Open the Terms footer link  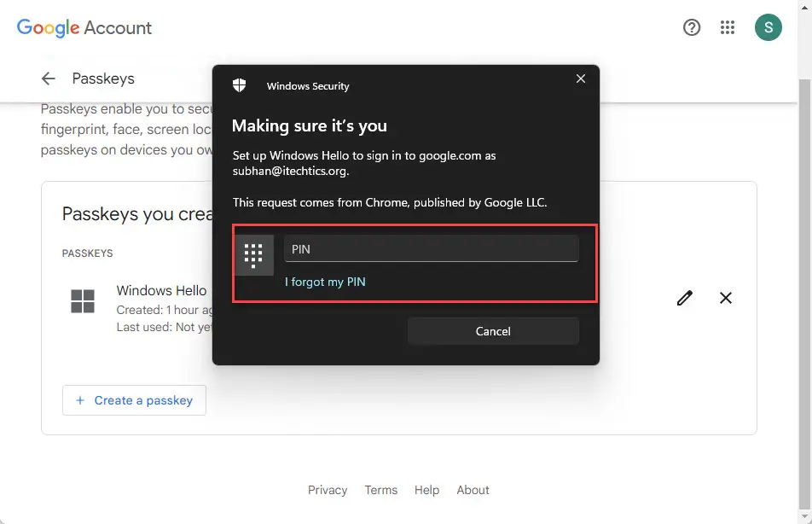[x=381, y=490]
